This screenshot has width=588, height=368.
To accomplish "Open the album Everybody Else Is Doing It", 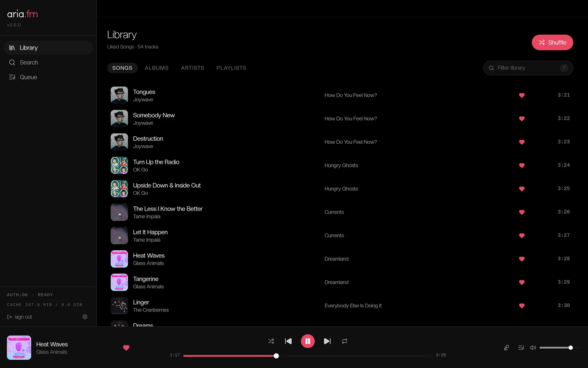I will tap(353, 306).
